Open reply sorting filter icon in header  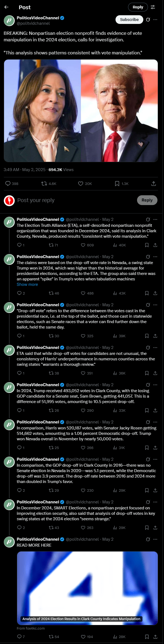tap(153, 7)
